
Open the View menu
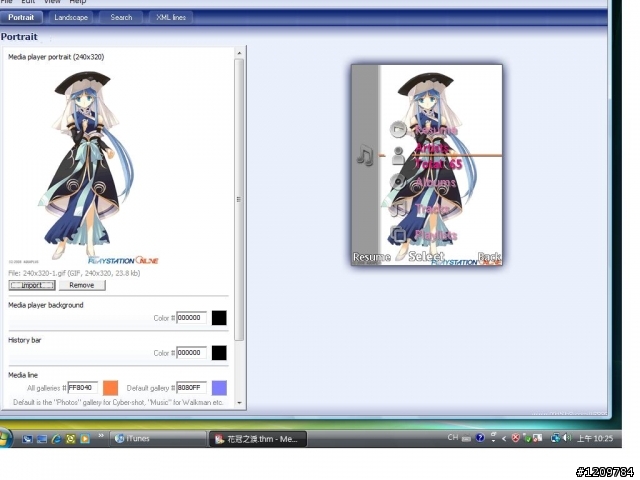coord(52,2)
